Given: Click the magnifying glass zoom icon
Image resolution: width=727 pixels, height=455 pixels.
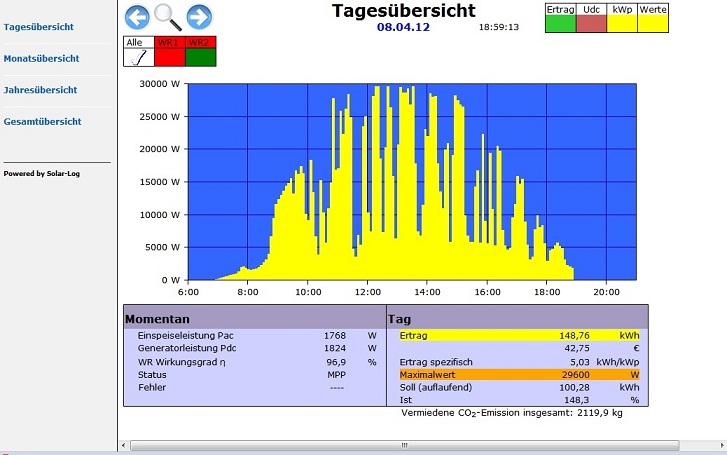Looking at the screenshot, I should (167, 17).
